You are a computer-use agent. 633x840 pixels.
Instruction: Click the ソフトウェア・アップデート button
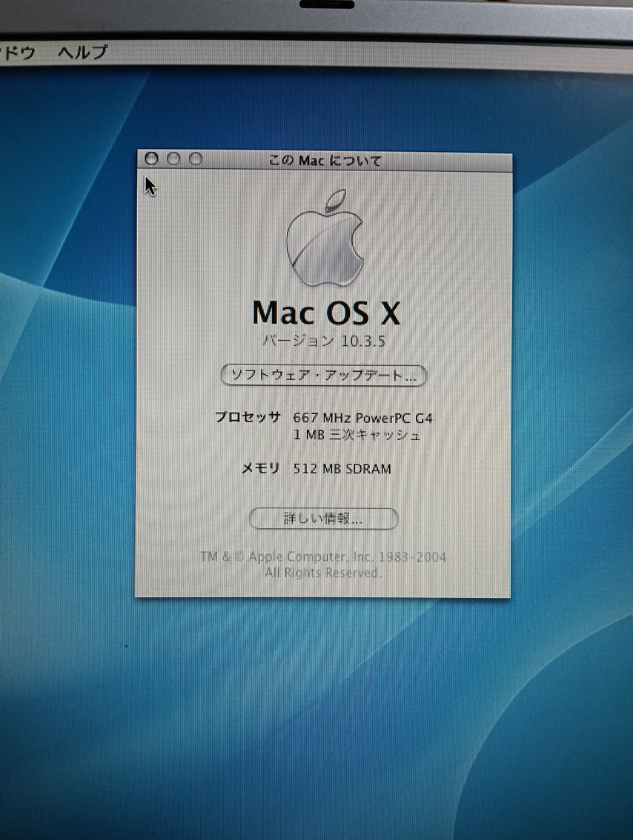coord(324,375)
